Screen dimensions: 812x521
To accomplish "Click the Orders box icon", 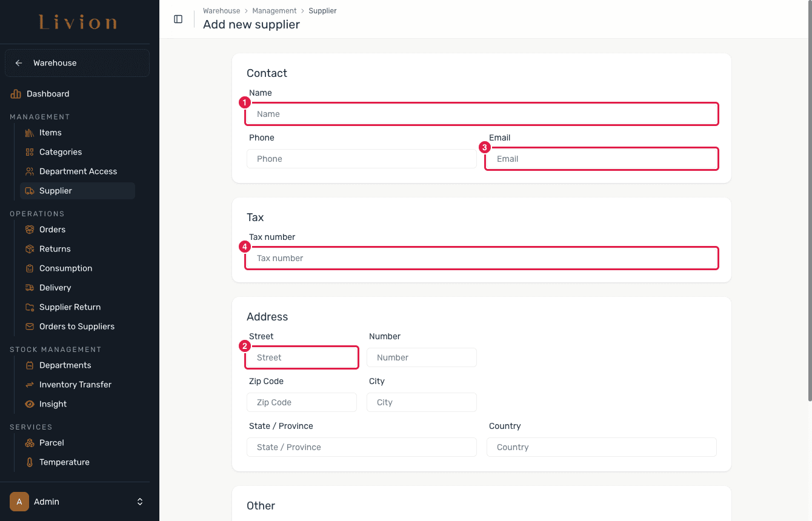I will 29,230.
